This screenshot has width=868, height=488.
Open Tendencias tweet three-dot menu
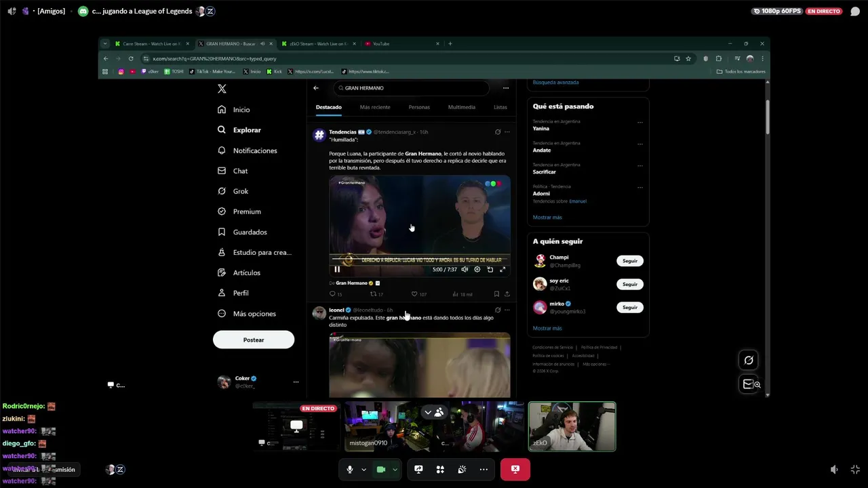coord(507,132)
